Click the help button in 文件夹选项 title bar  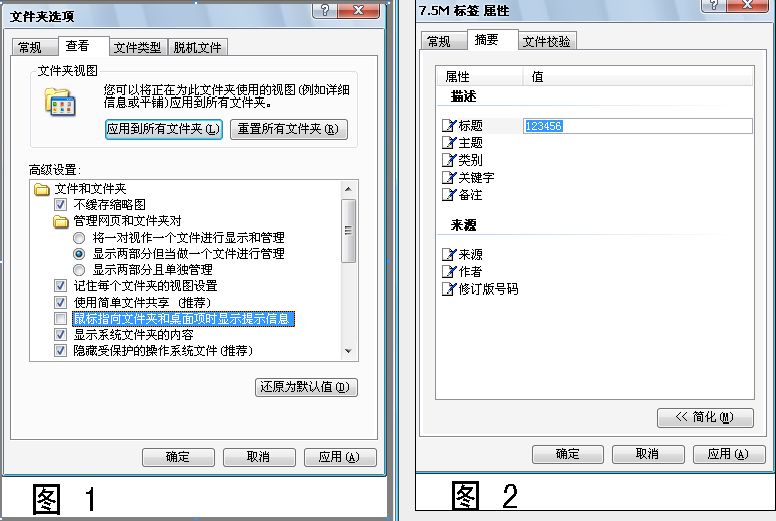tap(325, 10)
